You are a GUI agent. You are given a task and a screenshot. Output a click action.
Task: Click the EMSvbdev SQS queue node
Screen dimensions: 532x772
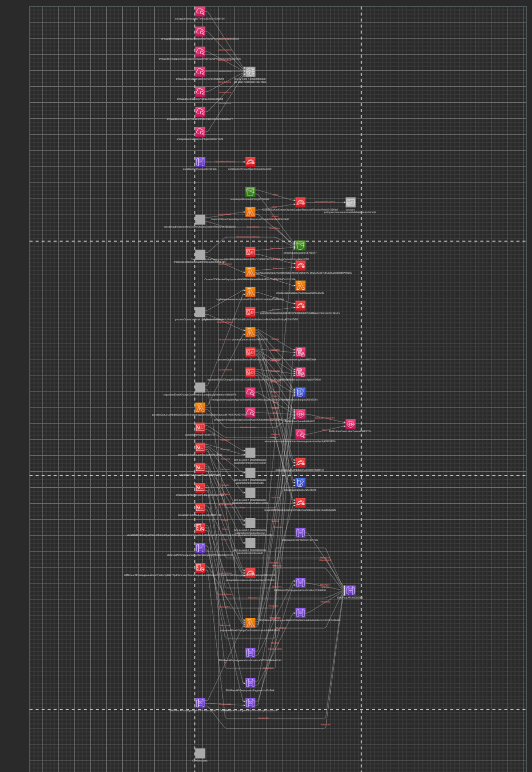point(300,414)
